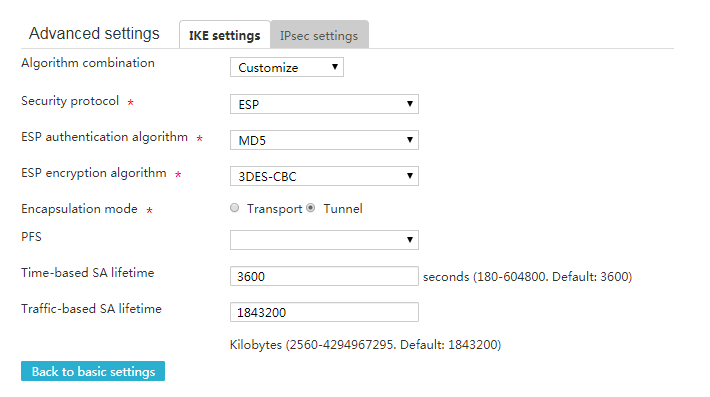The image size is (710, 397).
Task: Click the arrow icon on the ESP dropdown
Action: (410, 104)
